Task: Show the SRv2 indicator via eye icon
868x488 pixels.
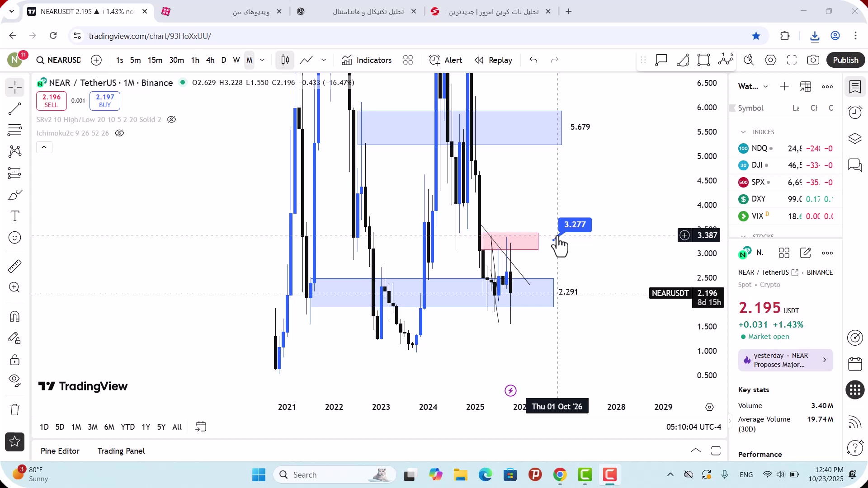Action: pos(171,120)
